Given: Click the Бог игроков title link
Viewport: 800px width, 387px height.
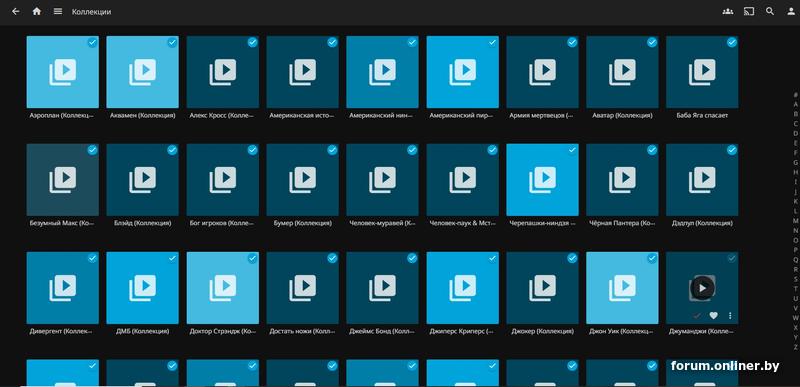Looking at the screenshot, I should [222, 223].
